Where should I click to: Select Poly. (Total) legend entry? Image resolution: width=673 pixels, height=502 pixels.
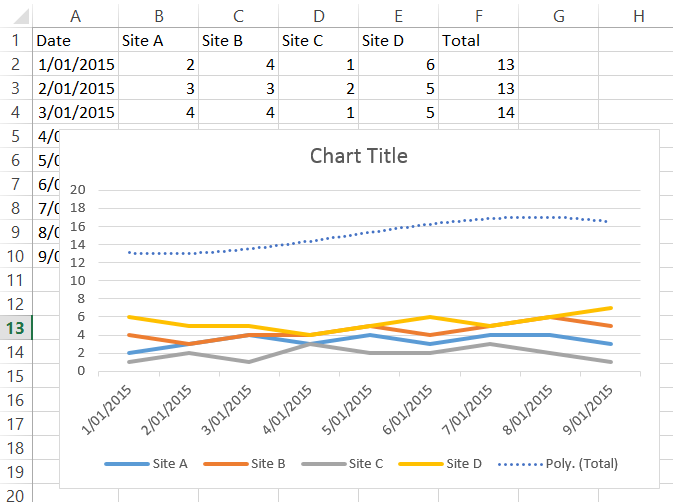[558, 463]
